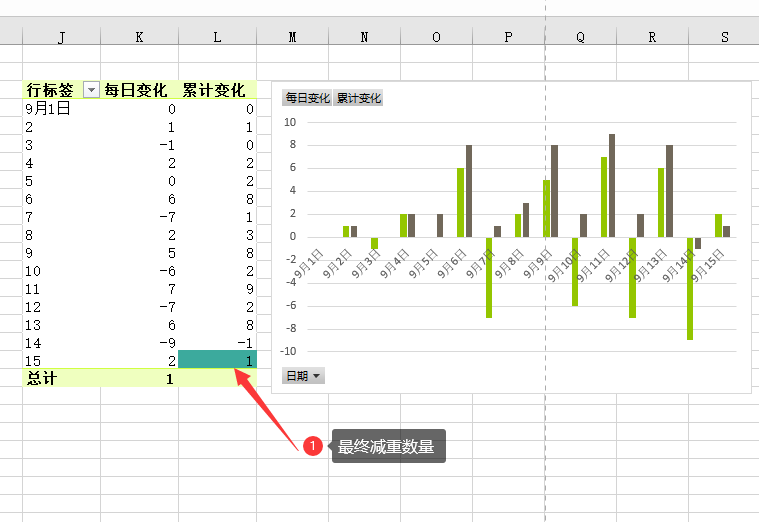Select the 总计 row label cell
The width and height of the screenshot is (759, 522).
tap(61, 378)
